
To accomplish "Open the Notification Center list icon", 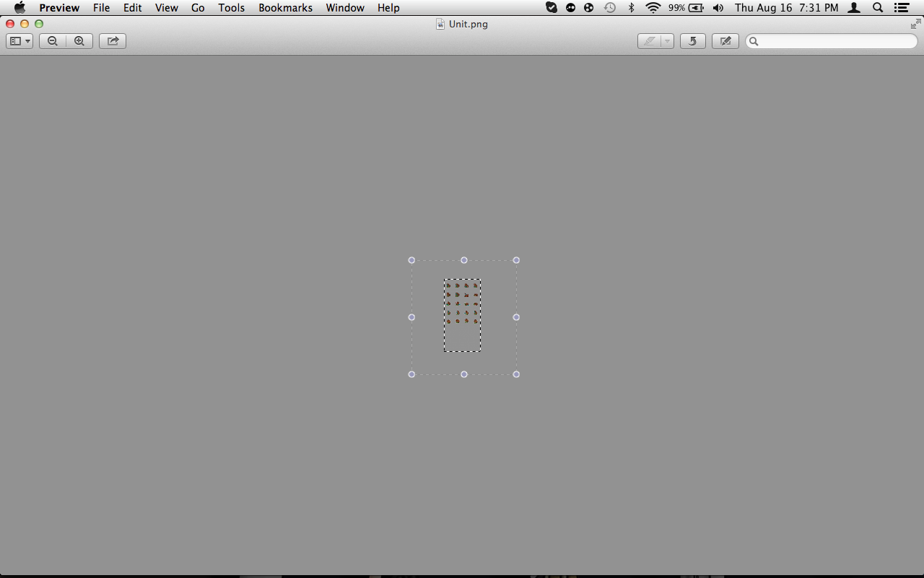I will (x=902, y=8).
